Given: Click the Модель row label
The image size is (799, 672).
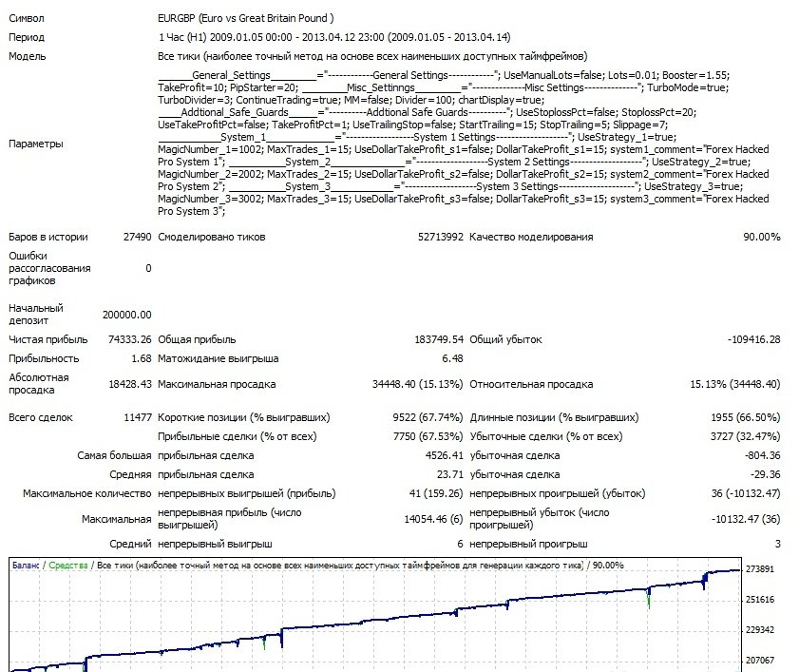Looking at the screenshot, I should [28, 56].
